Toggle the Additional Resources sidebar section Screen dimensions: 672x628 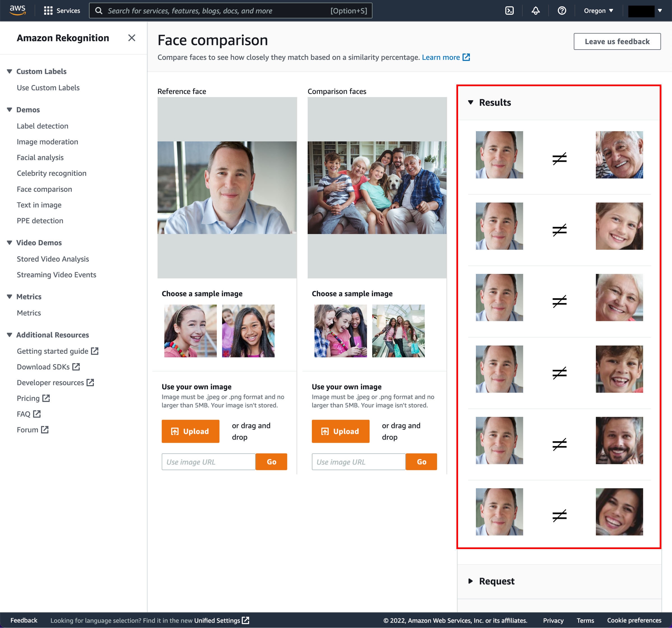(x=10, y=335)
